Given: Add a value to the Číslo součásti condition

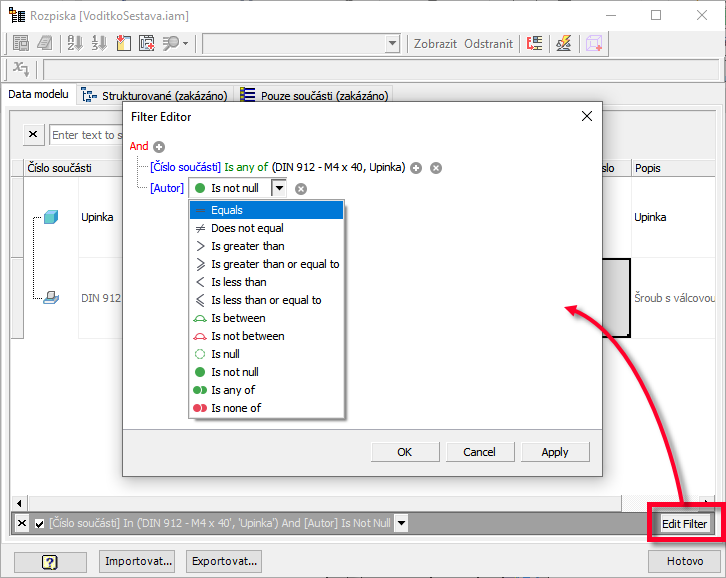Looking at the screenshot, I should 417,168.
